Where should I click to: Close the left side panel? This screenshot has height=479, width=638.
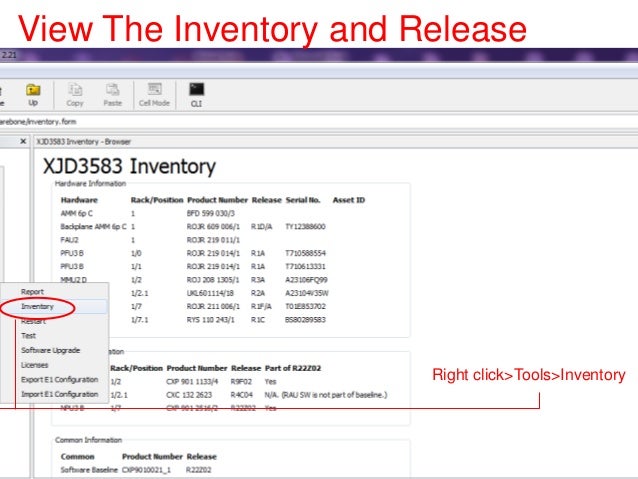click(23, 141)
